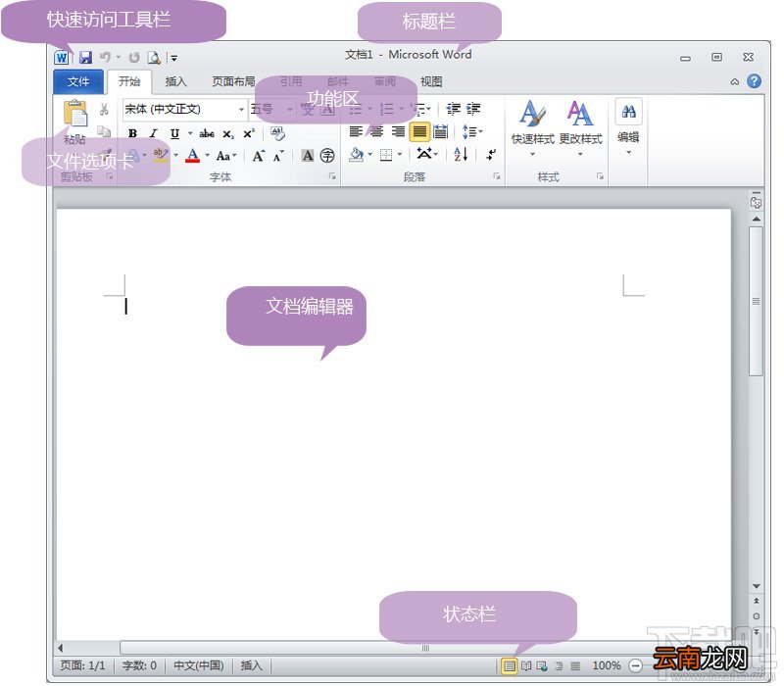Apply borders to the paragraph

[x=386, y=155]
